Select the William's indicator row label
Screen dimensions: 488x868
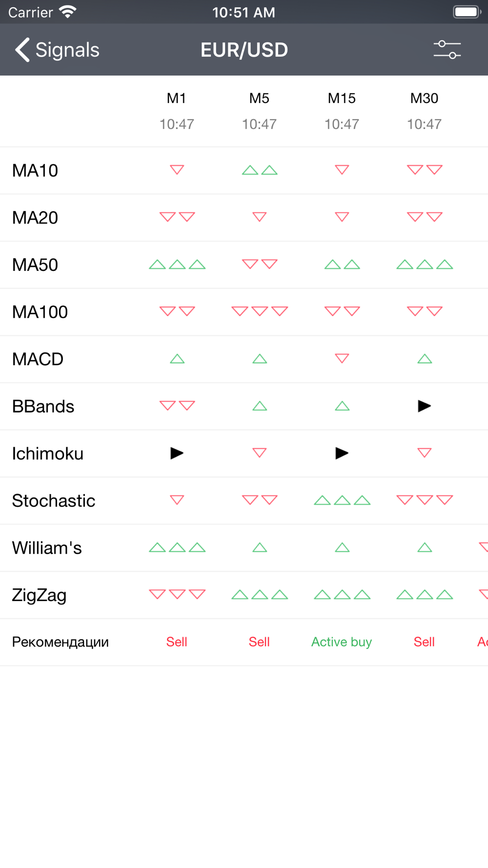pyautogui.click(x=47, y=548)
